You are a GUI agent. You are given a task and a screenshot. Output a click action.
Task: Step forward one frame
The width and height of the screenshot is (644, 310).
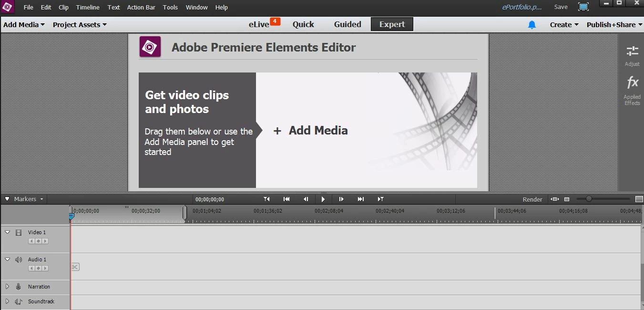click(x=341, y=199)
